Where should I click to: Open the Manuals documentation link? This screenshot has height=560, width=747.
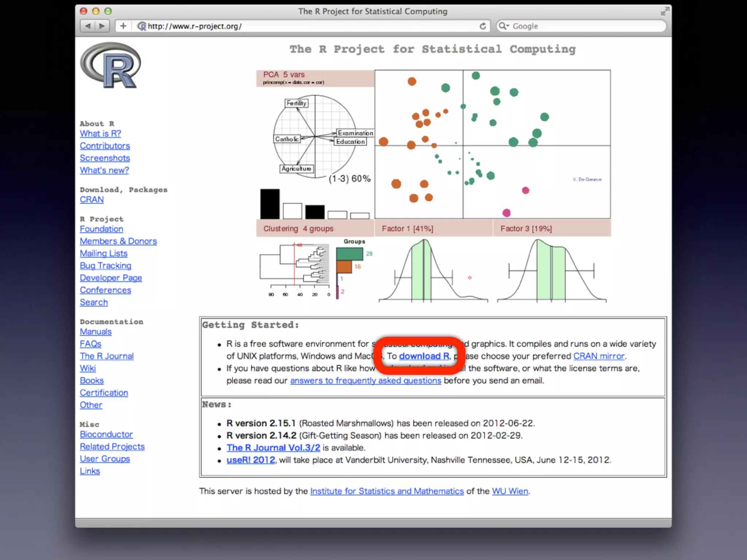coord(96,332)
